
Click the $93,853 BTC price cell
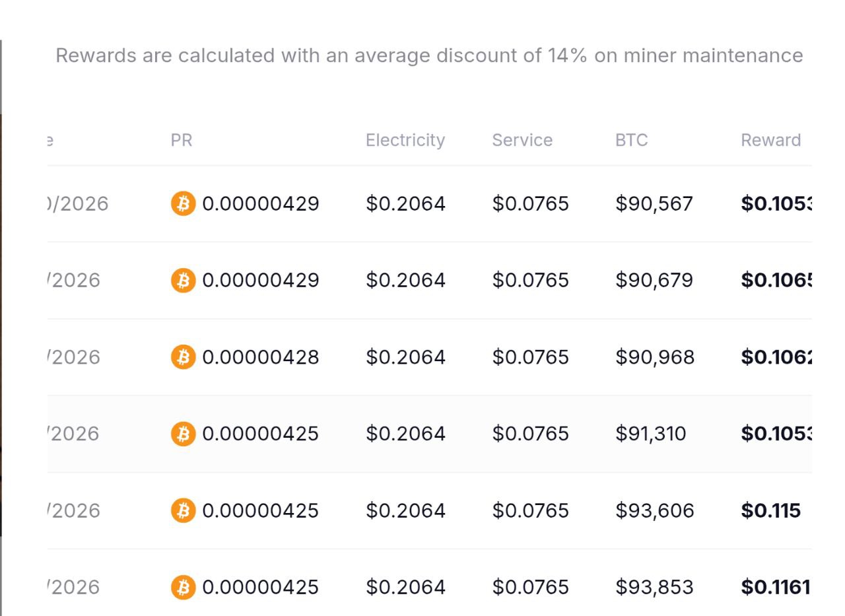(x=654, y=587)
